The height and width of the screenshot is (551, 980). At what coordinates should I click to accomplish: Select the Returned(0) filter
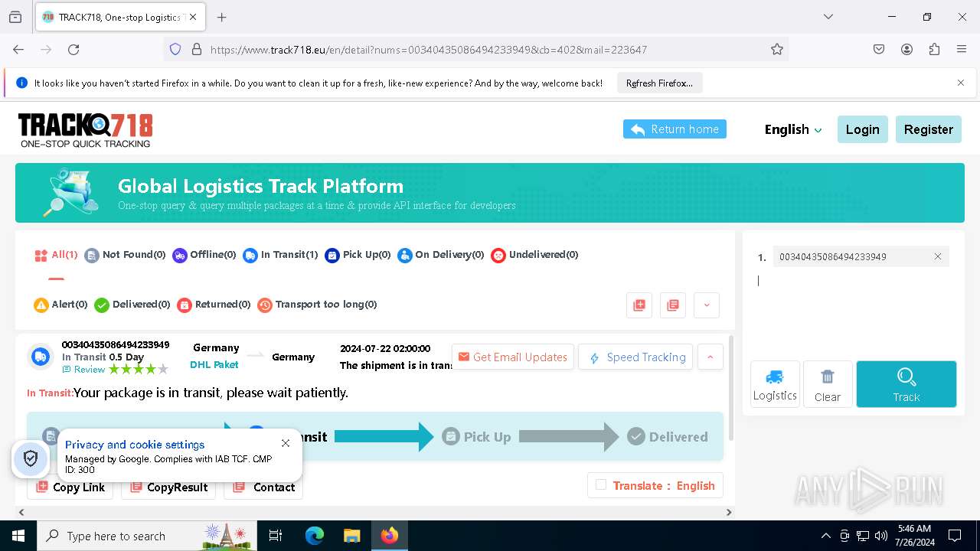214,305
